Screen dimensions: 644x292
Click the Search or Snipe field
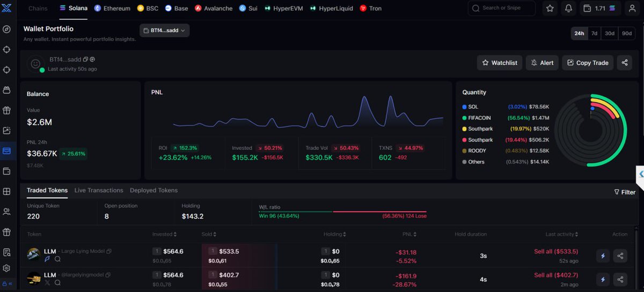coord(502,8)
